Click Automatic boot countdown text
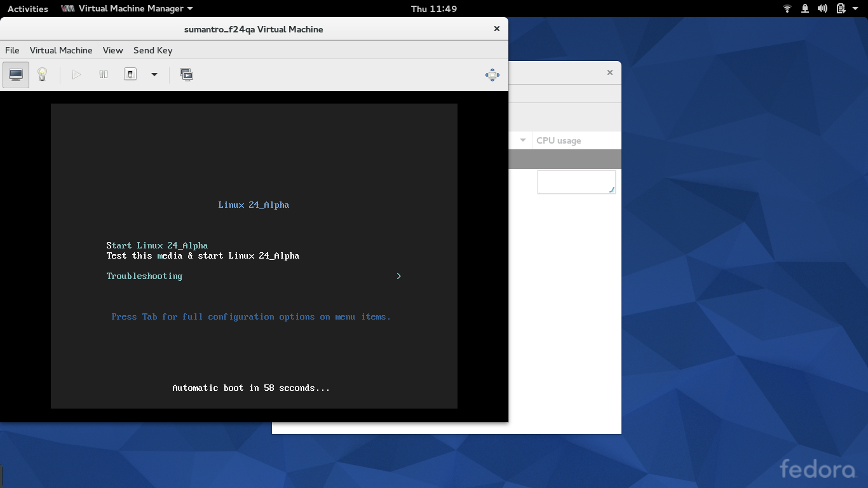 point(251,388)
